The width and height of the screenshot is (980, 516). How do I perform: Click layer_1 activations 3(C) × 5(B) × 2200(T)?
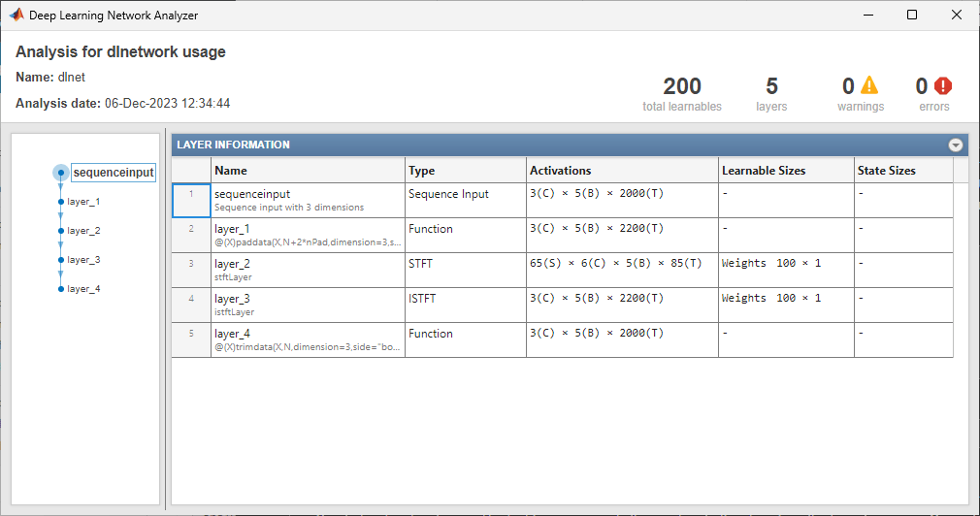(x=623, y=235)
